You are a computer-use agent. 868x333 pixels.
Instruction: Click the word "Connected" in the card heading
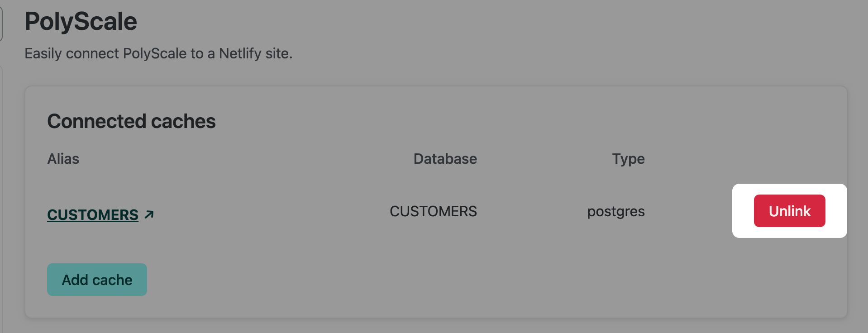(96, 121)
